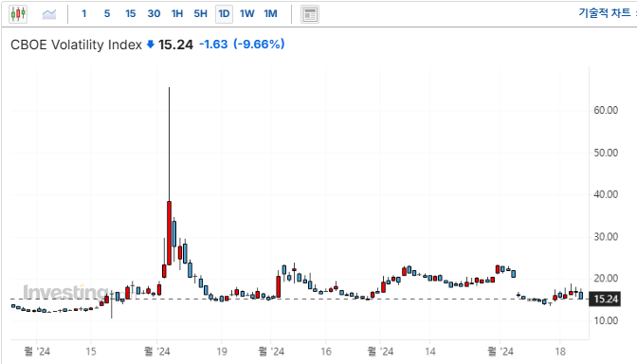Screen dimensions: 637x364
Task: Choose the 1 minute interval
Action: (84, 14)
